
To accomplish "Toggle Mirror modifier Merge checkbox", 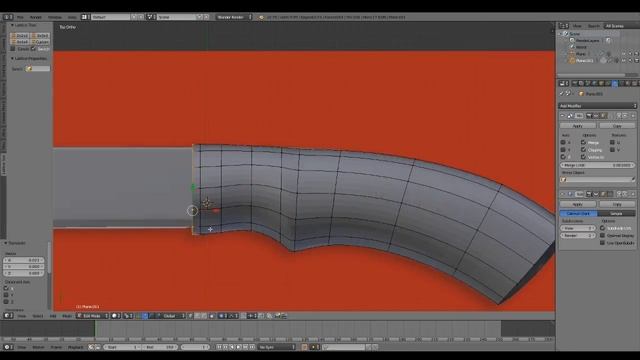I will tap(583, 142).
